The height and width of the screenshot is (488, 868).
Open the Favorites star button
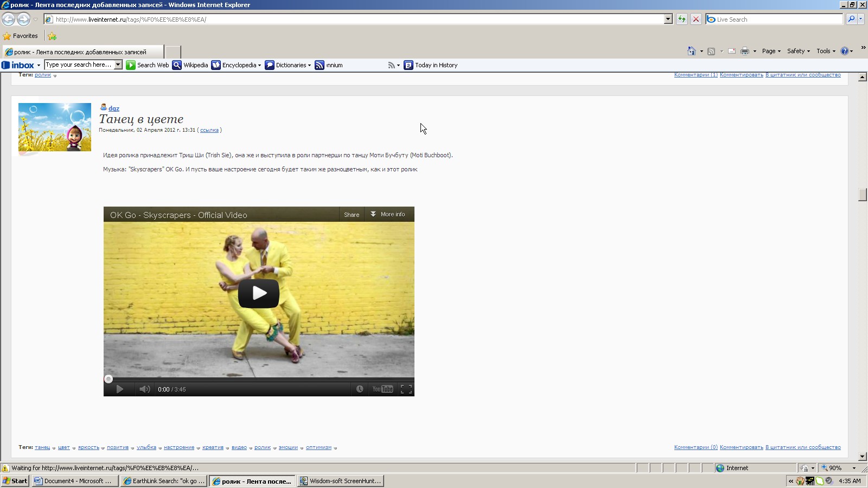click(21, 36)
